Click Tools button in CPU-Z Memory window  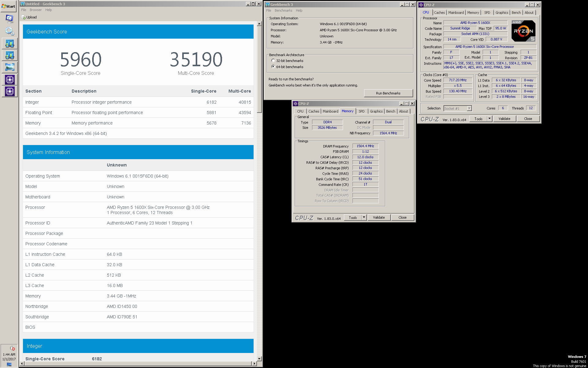coord(353,218)
